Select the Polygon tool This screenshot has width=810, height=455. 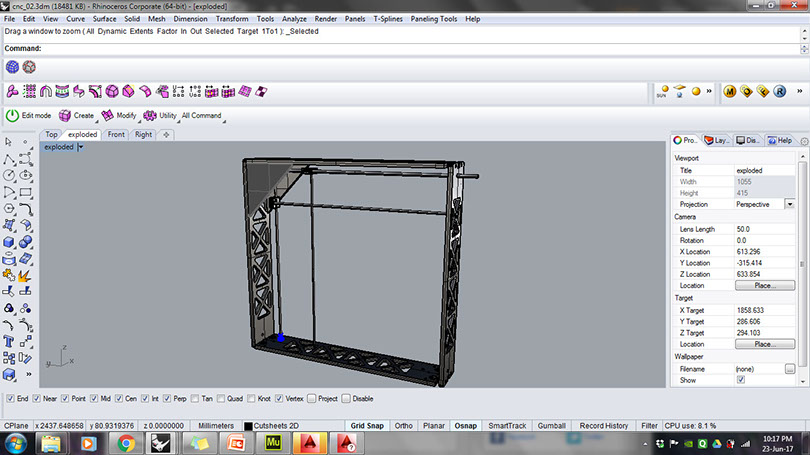point(8,209)
